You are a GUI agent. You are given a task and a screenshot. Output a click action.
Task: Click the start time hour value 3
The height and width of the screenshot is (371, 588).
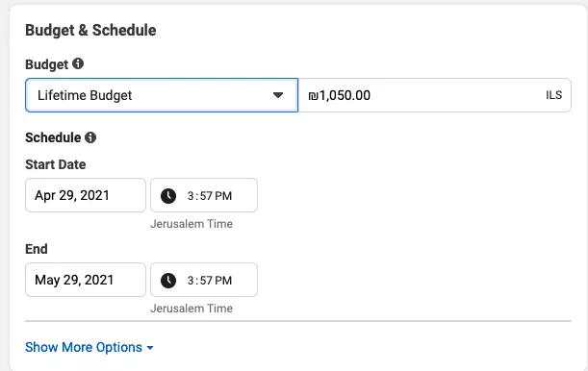coord(191,196)
